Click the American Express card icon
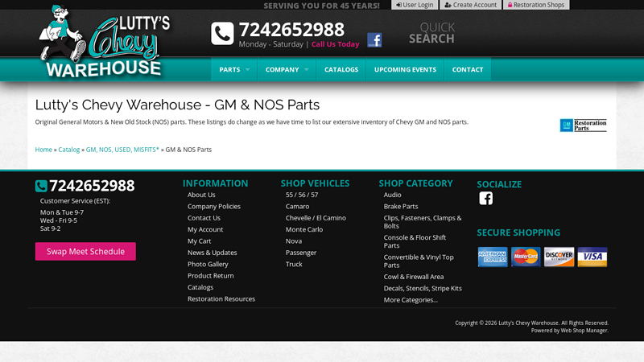644x362 pixels. point(493,257)
